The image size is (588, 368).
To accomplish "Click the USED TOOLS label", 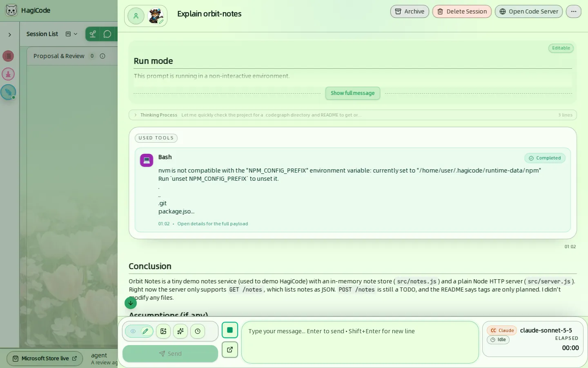I will click(x=156, y=138).
